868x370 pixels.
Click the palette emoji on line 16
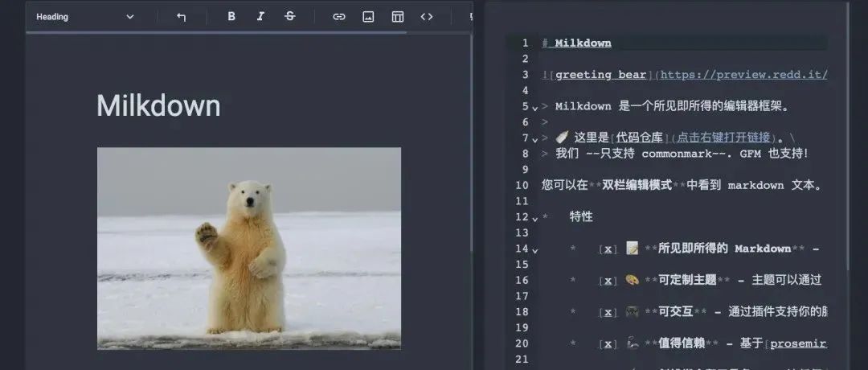pos(633,280)
